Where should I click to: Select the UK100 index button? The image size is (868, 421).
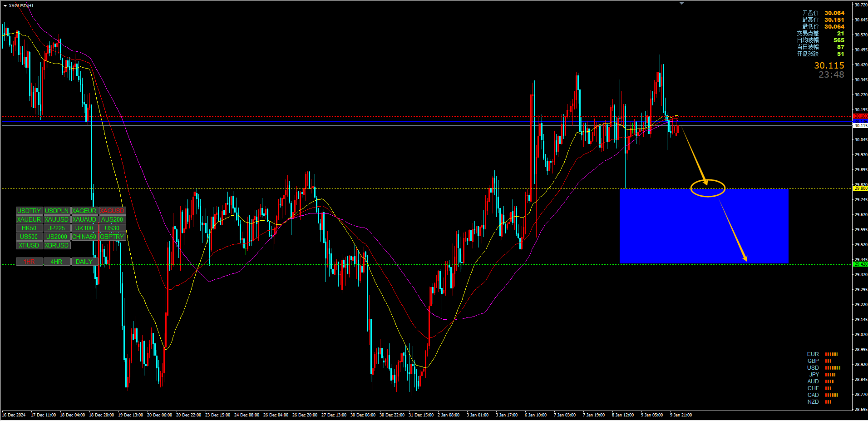pos(84,228)
